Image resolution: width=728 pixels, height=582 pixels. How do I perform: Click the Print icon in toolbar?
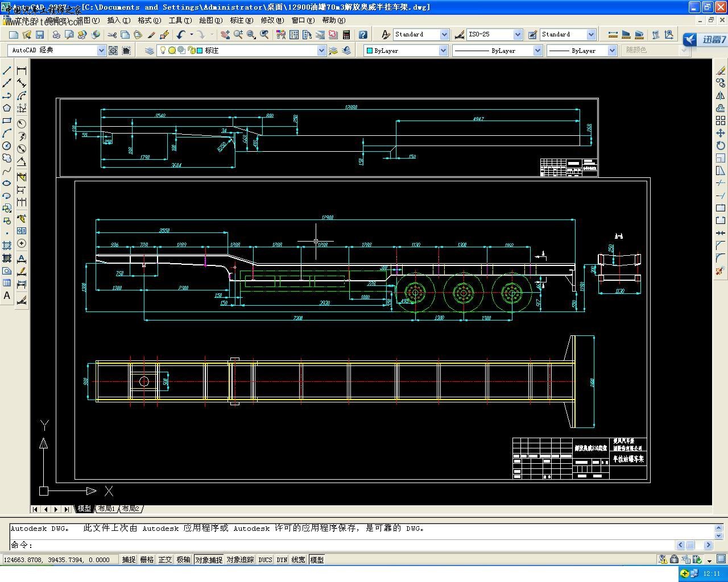pyautogui.click(x=56, y=35)
